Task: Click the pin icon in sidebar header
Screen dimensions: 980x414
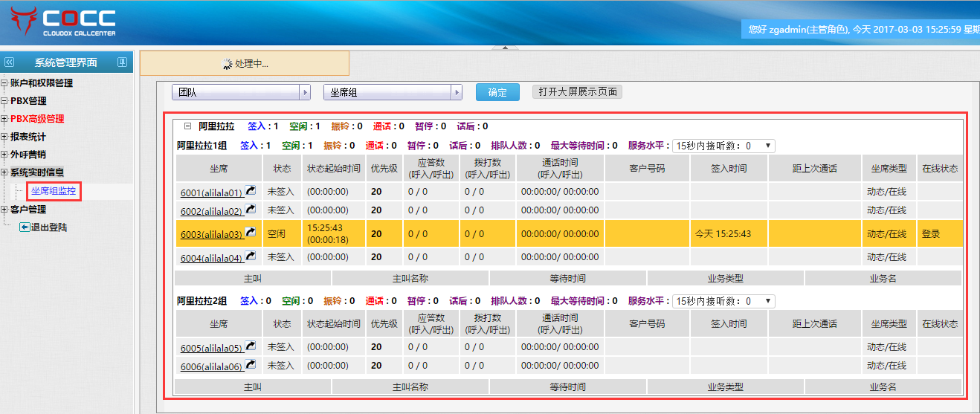Action: (122, 62)
